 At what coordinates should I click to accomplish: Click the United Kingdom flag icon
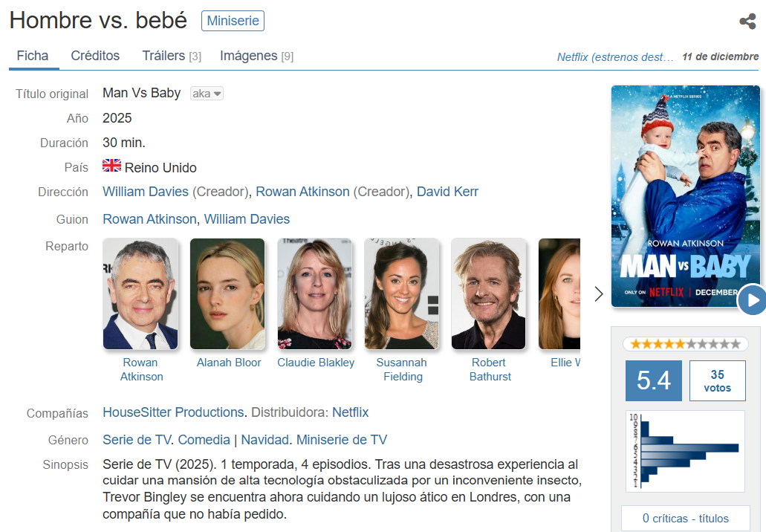coord(112,166)
